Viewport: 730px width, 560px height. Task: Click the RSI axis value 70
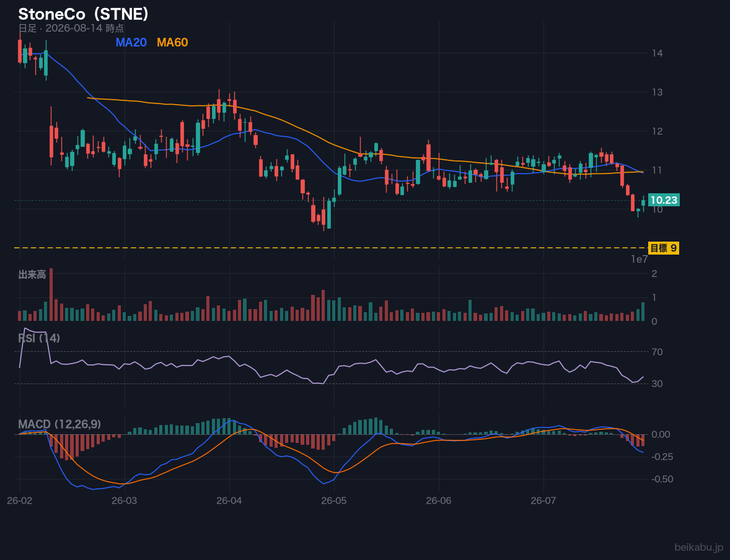pyautogui.click(x=657, y=352)
